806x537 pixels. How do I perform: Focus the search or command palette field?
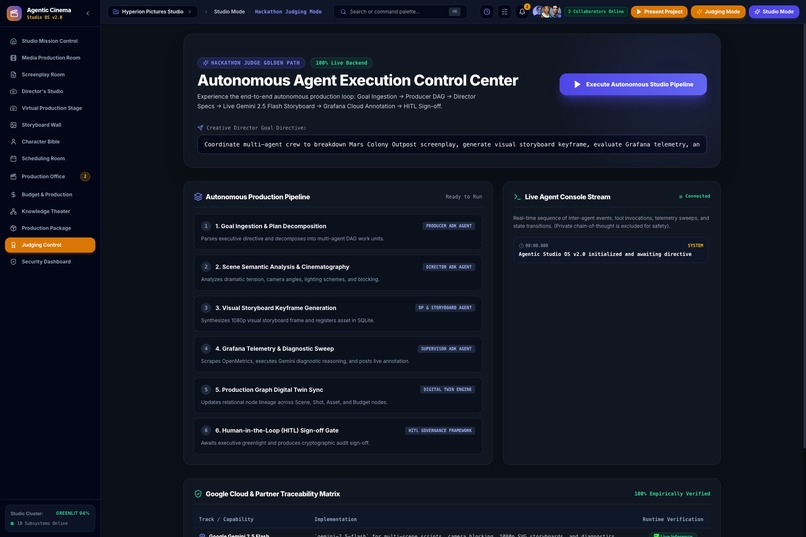coord(400,11)
